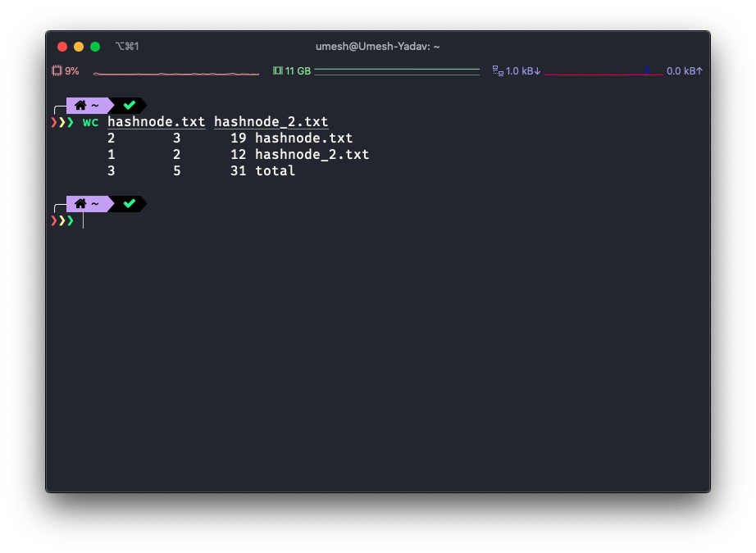Click the underlined hashnode.txt argument
This screenshot has width=756, height=553.
coord(156,122)
